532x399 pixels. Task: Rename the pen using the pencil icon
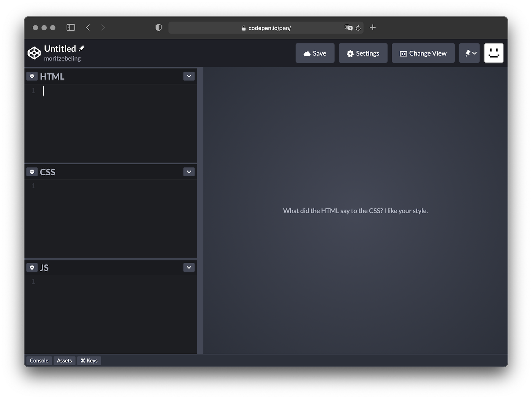tap(82, 48)
